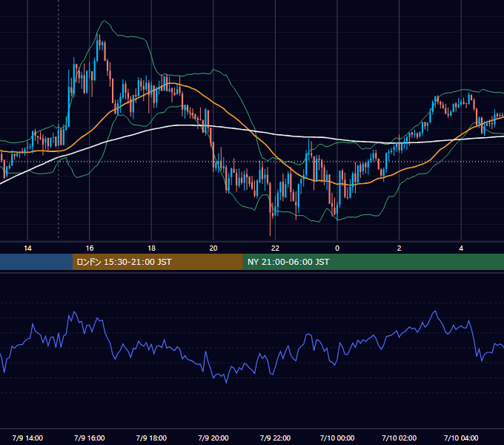504x445 pixels.
Task: Click the blue session bar before London
Action: click(x=36, y=262)
